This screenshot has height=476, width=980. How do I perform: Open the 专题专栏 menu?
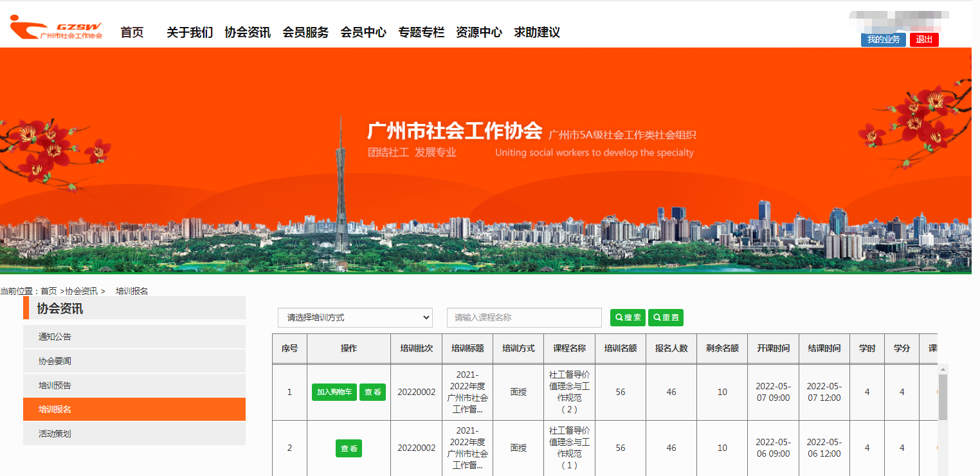click(421, 32)
